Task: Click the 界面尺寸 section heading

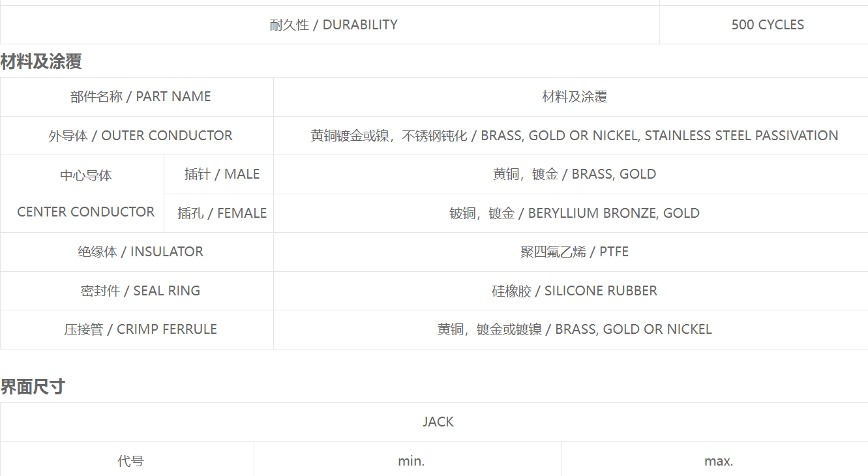Action: click(33, 387)
